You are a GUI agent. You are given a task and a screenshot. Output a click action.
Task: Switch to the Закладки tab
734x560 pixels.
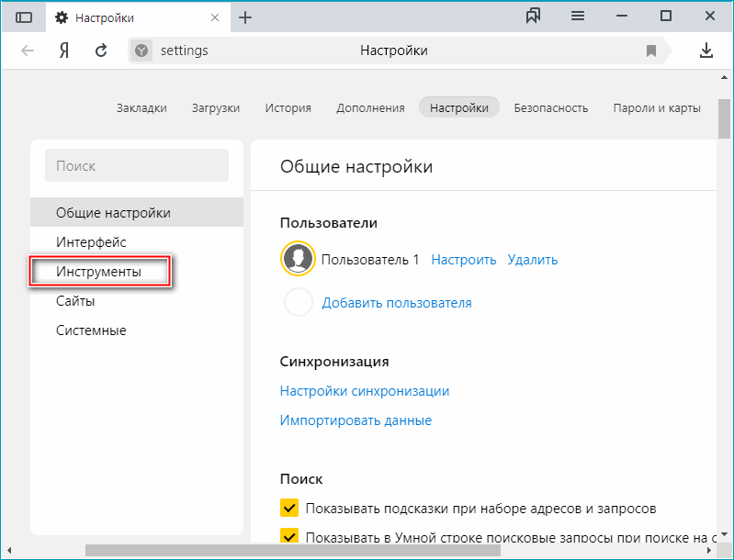point(141,107)
